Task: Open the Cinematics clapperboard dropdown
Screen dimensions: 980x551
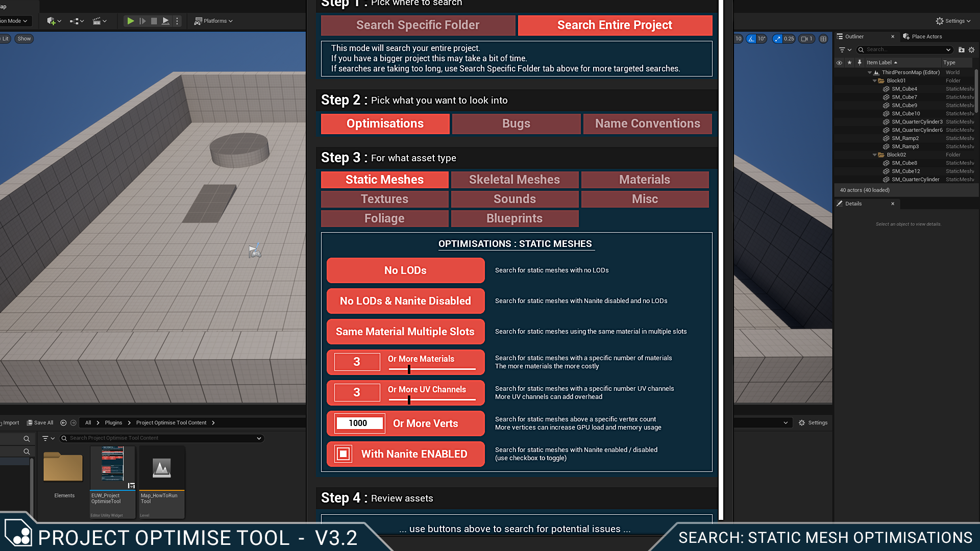Action: click(x=100, y=21)
